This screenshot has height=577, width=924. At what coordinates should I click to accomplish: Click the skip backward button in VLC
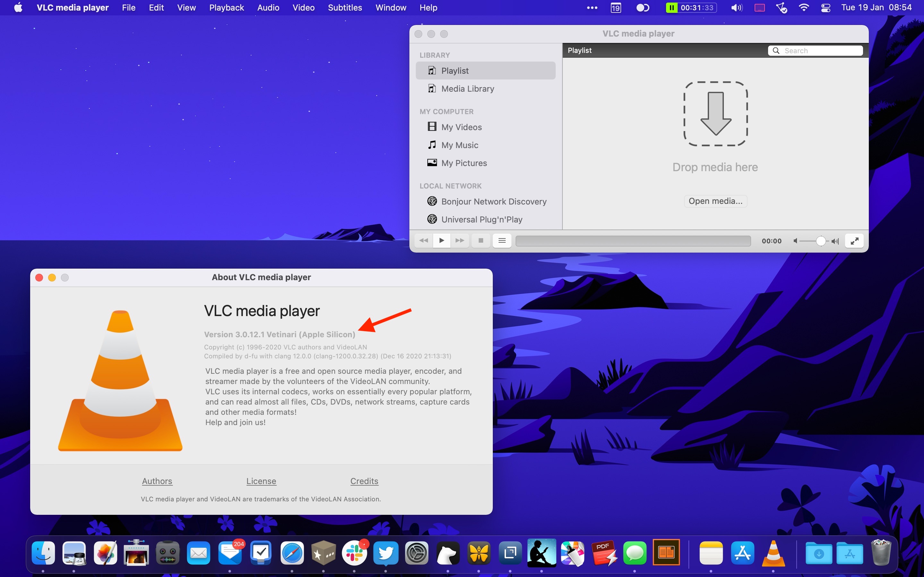[x=423, y=240]
